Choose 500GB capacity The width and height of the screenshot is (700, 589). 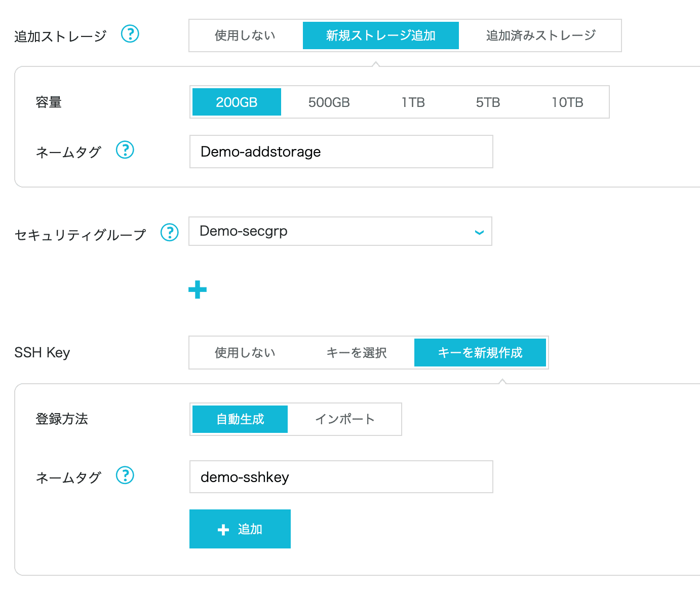coord(329,102)
